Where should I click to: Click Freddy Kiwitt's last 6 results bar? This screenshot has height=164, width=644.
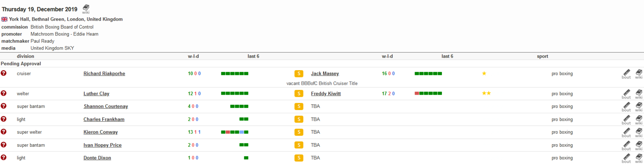coord(428,93)
